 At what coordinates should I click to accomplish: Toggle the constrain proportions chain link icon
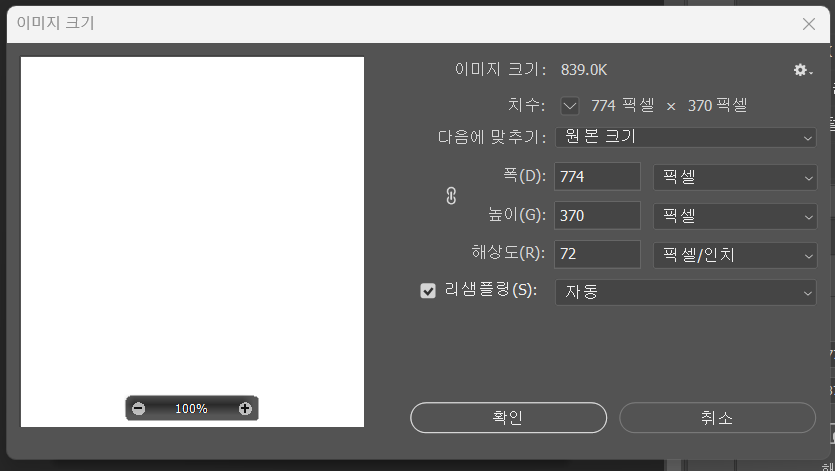click(x=451, y=196)
